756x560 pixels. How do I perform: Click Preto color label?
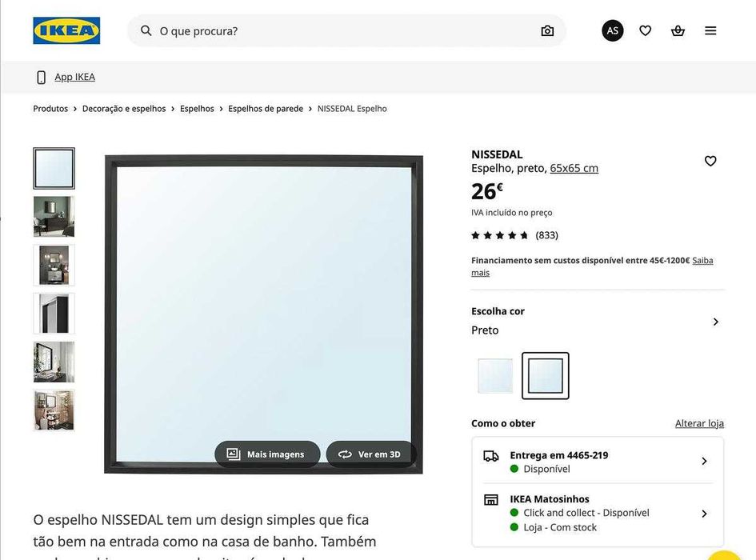click(485, 330)
